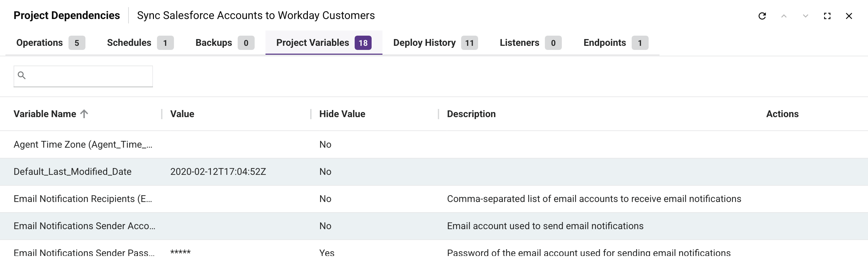
Task: Open the Endpoints tab
Action: (x=616, y=43)
